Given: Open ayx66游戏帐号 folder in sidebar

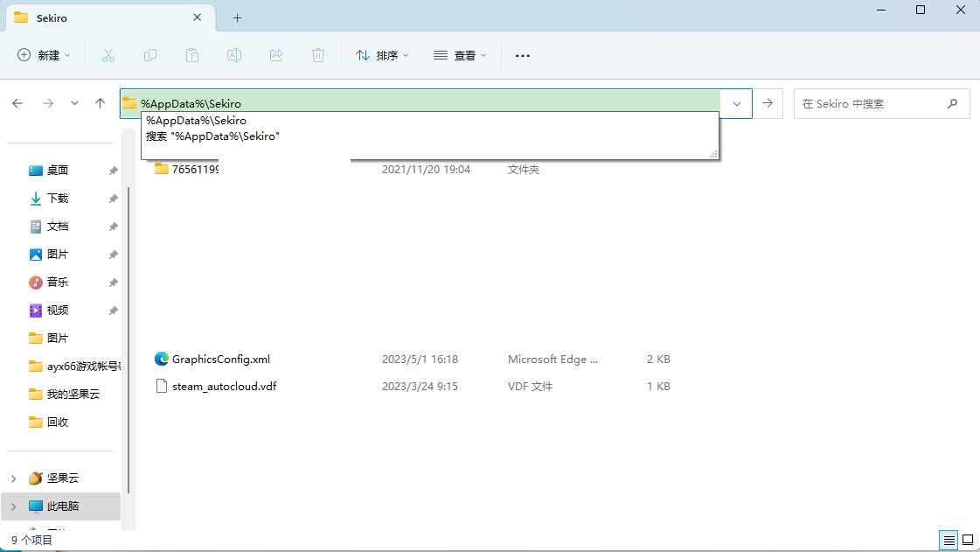Looking at the screenshot, I should (x=73, y=367).
